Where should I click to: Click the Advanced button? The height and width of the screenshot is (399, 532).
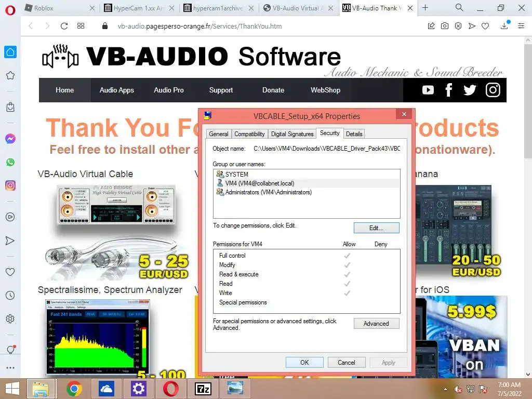tap(376, 323)
